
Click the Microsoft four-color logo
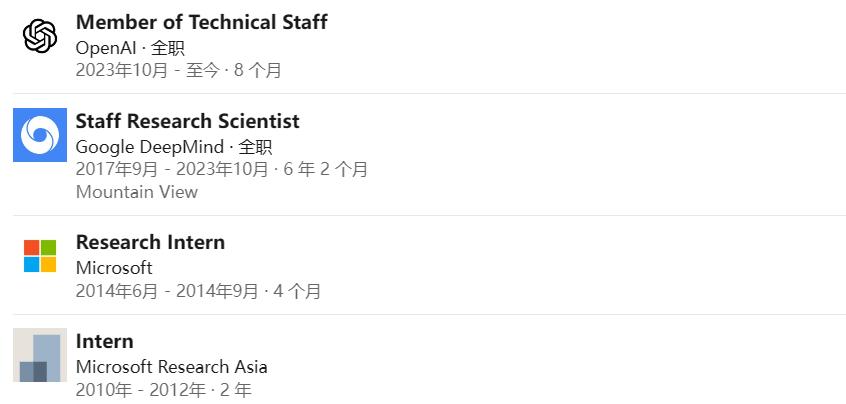point(40,256)
